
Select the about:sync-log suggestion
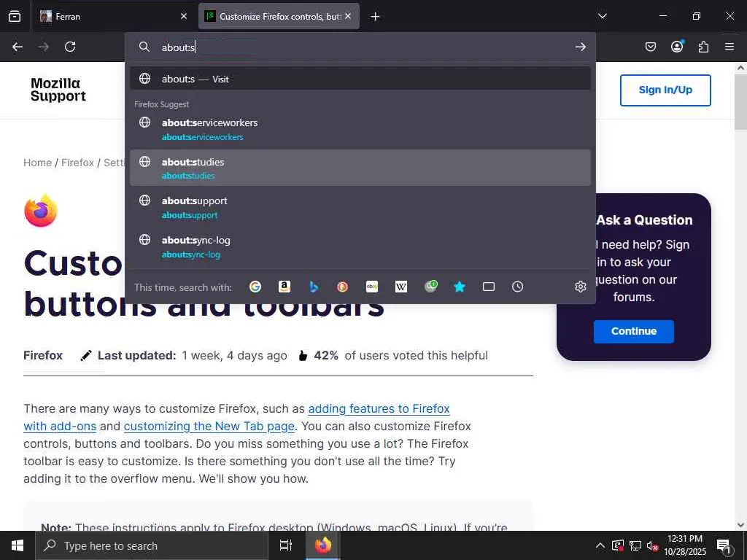click(360, 246)
